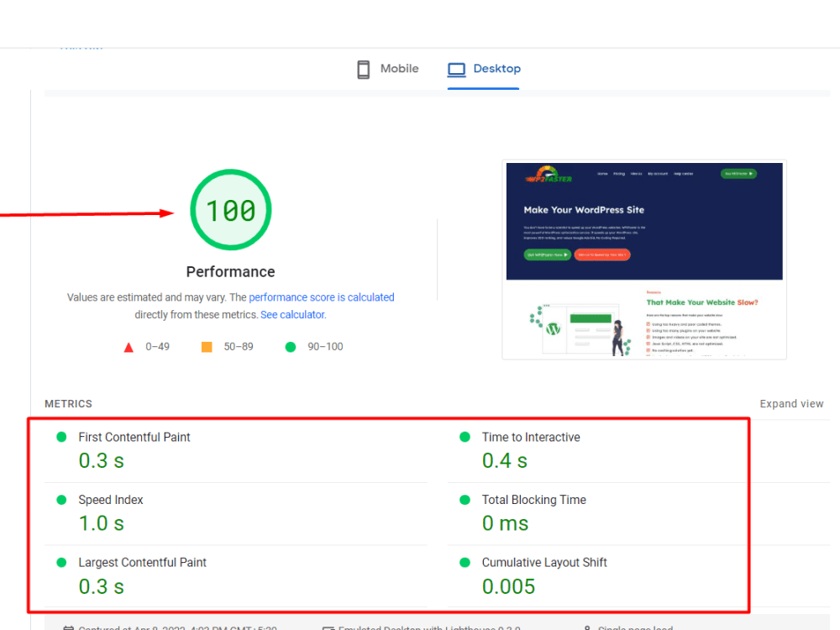Click green status dot beside Speed Index
This screenshot has width=840, height=630.
[x=61, y=500]
